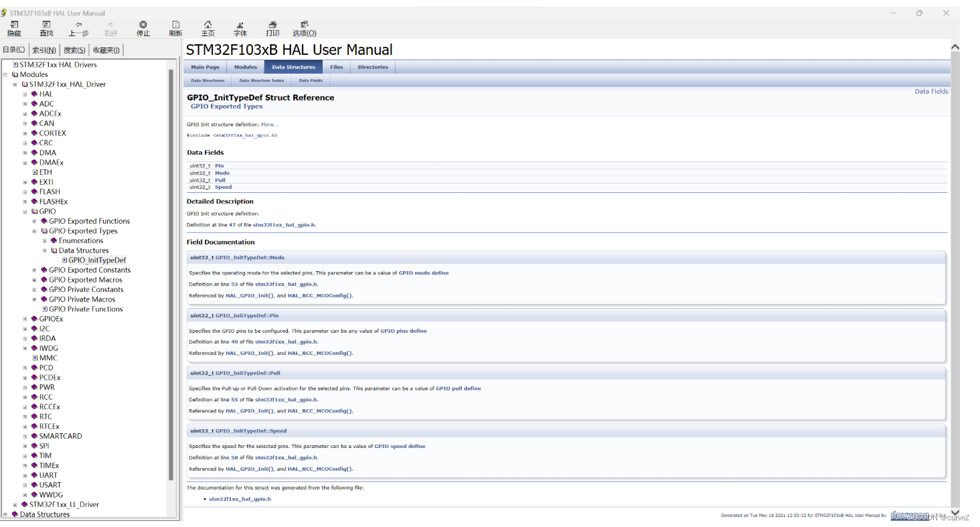Open the GPIO pull define link
Viewport: 980px width, 527px height.
click(x=459, y=388)
